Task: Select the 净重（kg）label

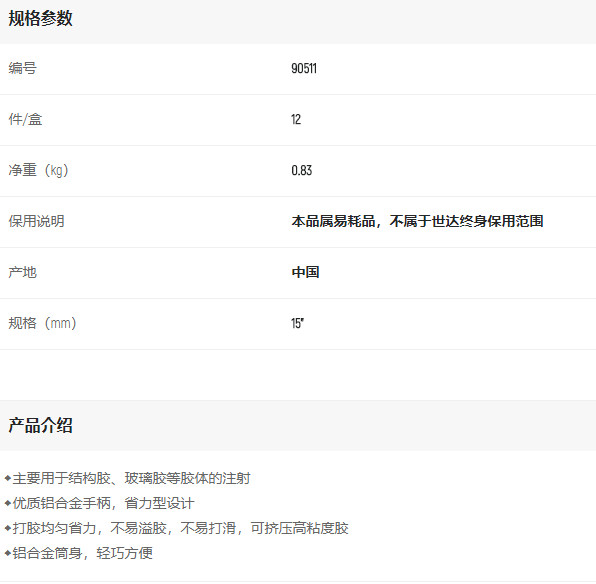Action: coord(38,170)
